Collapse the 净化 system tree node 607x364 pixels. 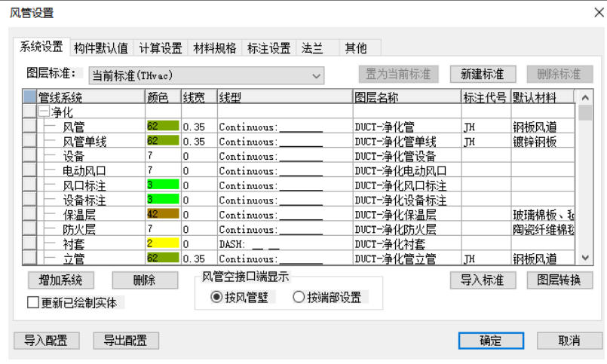(44, 112)
